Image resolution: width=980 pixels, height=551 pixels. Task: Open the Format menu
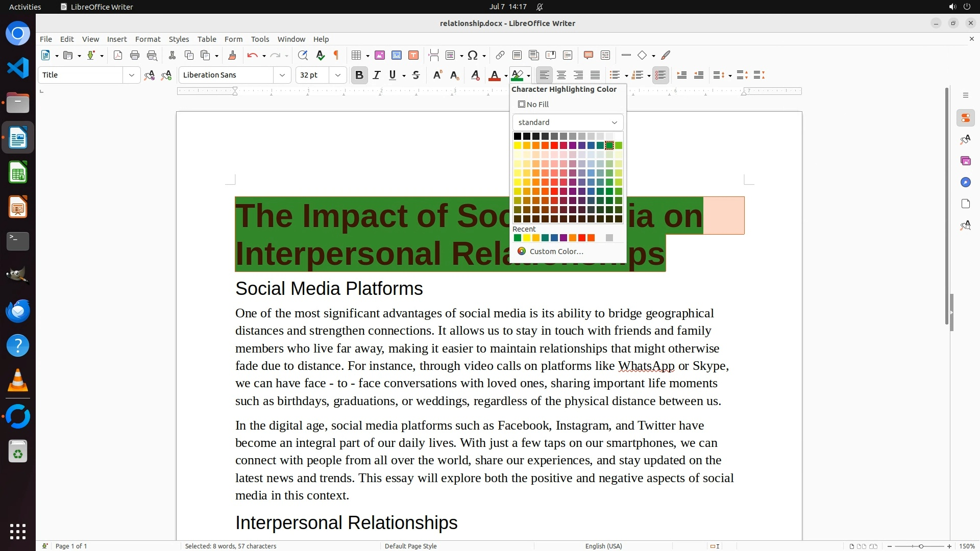(148, 39)
